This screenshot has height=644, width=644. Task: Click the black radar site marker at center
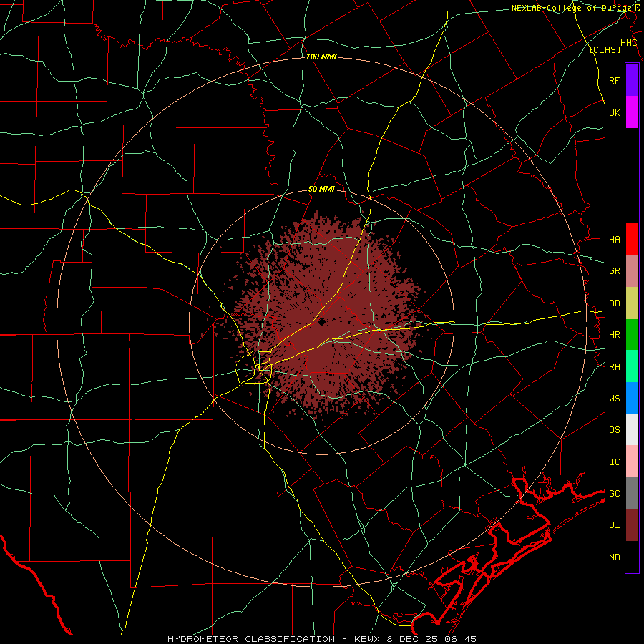coord(321,321)
